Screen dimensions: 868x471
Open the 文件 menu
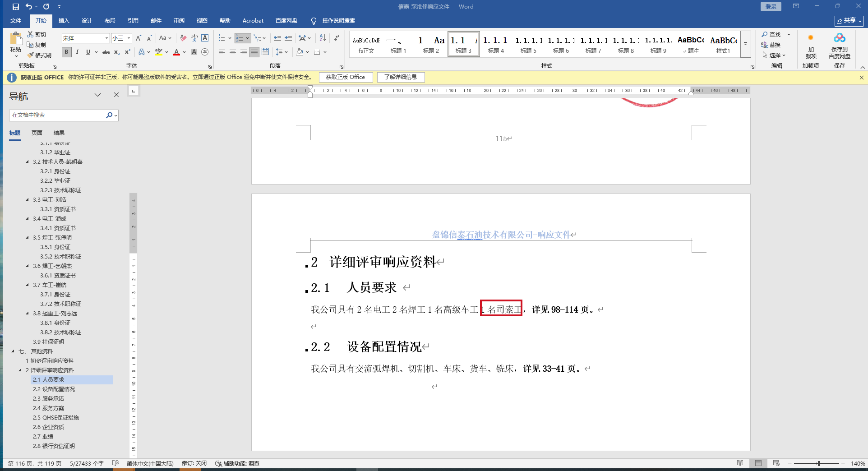pyautogui.click(x=16, y=21)
